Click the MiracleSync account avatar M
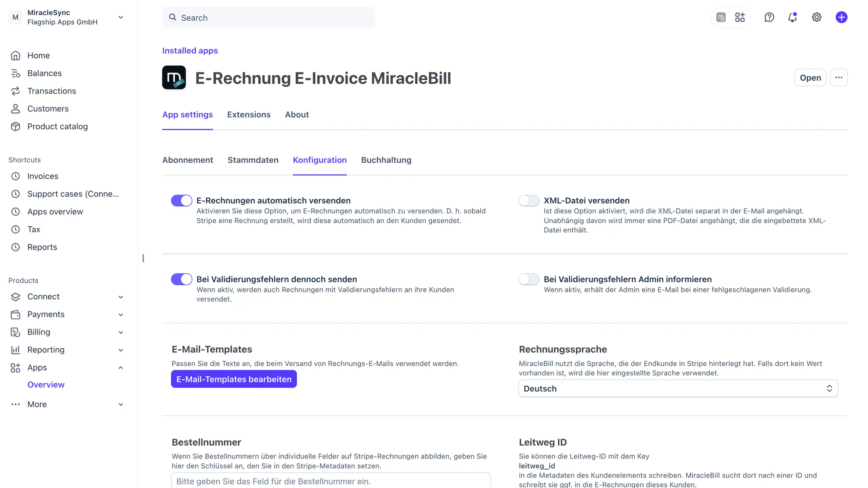The image size is (868, 488). [x=15, y=17]
